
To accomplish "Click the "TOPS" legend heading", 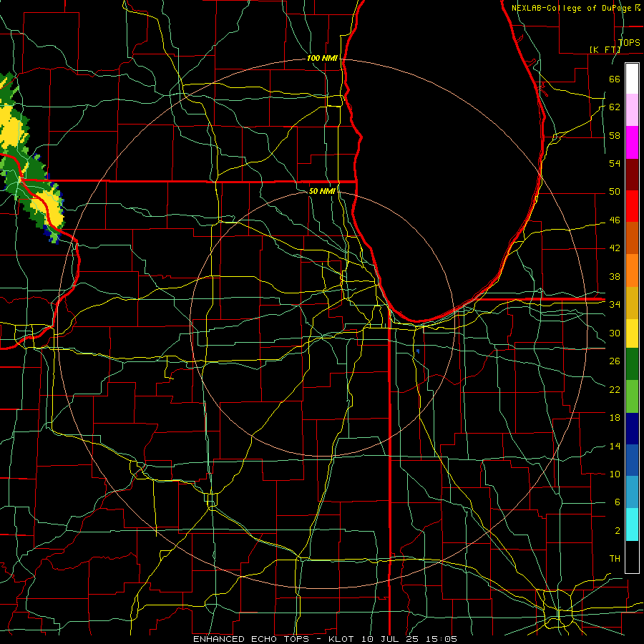I will [629, 42].
